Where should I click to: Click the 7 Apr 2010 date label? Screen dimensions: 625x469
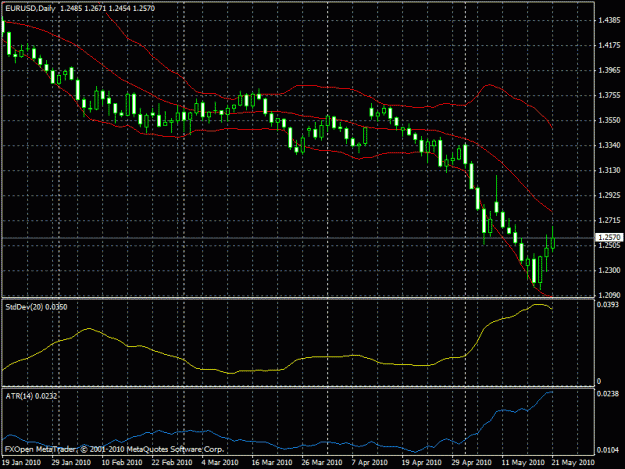click(x=369, y=463)
